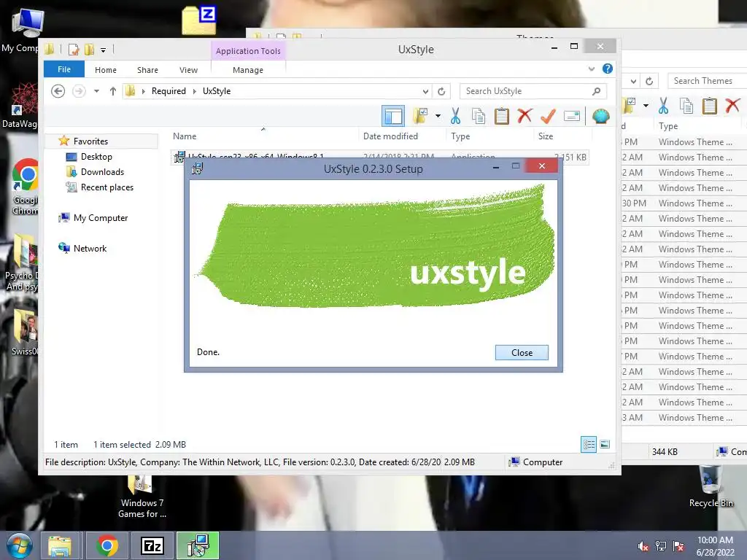Click the Action Center flag tray icon
Viewport: 747px width, 560px height.
pos(678,546)
